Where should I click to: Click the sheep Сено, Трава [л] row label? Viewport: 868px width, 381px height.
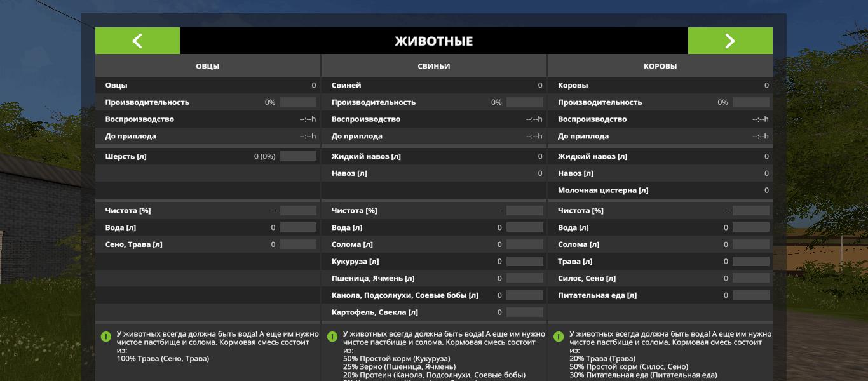coord(133,244)
